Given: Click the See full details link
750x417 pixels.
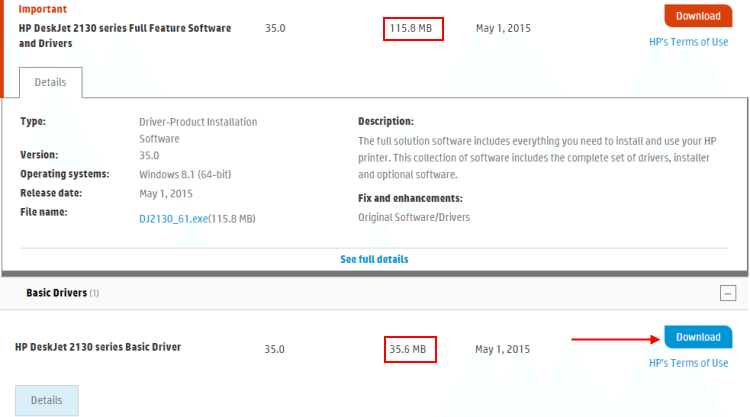Looking at the screenshot, I should click(x=374, y=259).
